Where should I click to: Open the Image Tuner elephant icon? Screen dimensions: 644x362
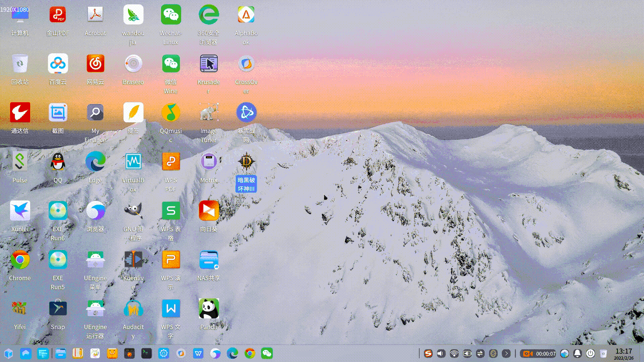[209, 113]
